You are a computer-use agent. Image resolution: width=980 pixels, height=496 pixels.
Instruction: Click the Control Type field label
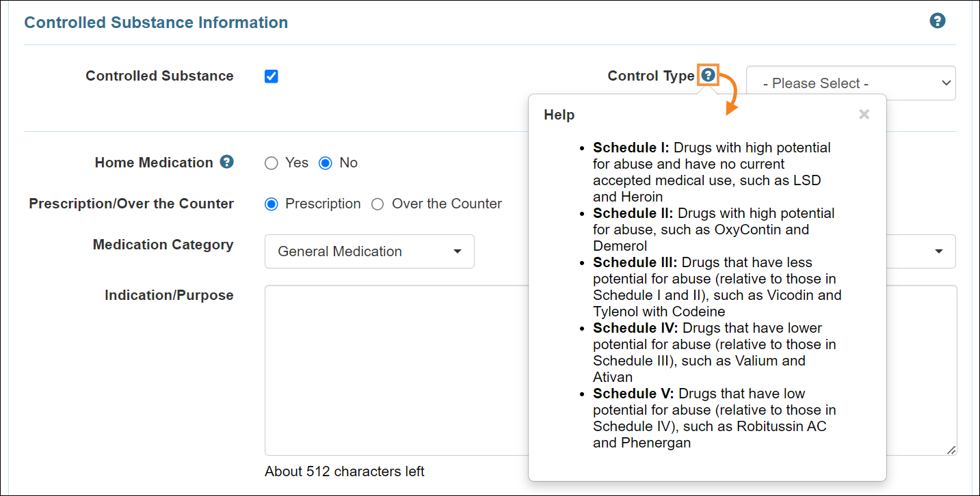point(650,76)
